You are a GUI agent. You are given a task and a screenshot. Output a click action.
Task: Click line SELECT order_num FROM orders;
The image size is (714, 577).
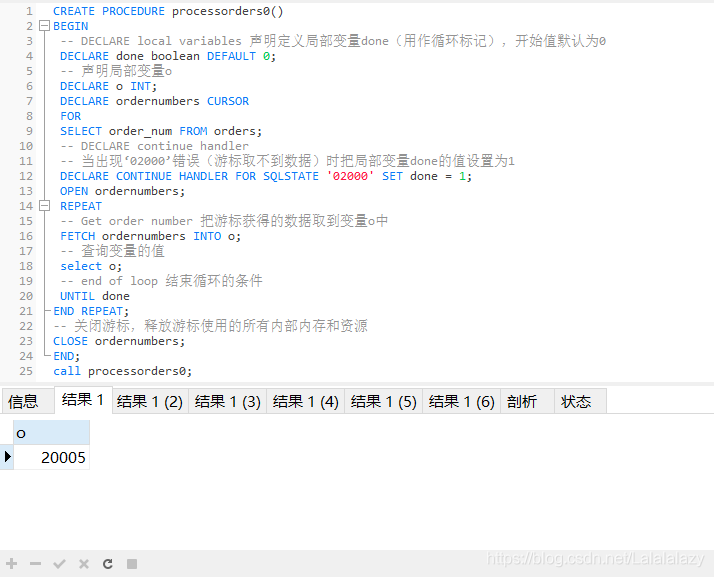[x=161, y=131]
